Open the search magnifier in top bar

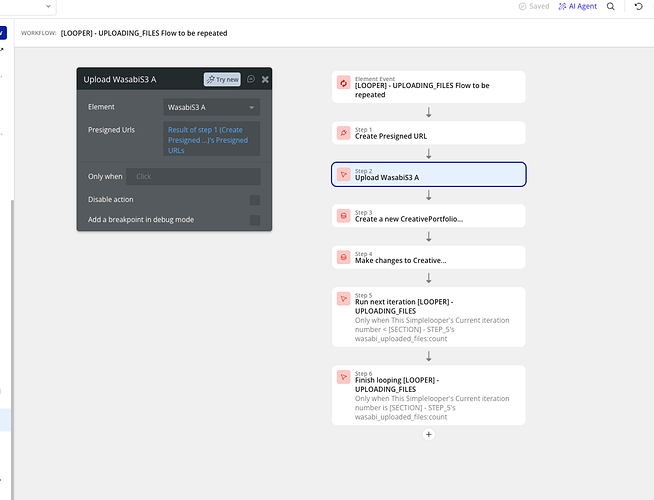[611, 6]
